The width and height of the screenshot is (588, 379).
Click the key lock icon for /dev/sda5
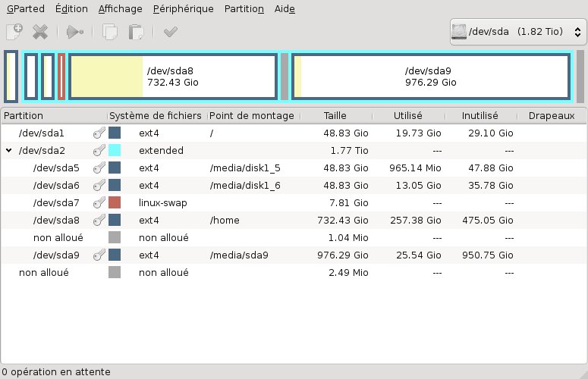click(99, 168)
